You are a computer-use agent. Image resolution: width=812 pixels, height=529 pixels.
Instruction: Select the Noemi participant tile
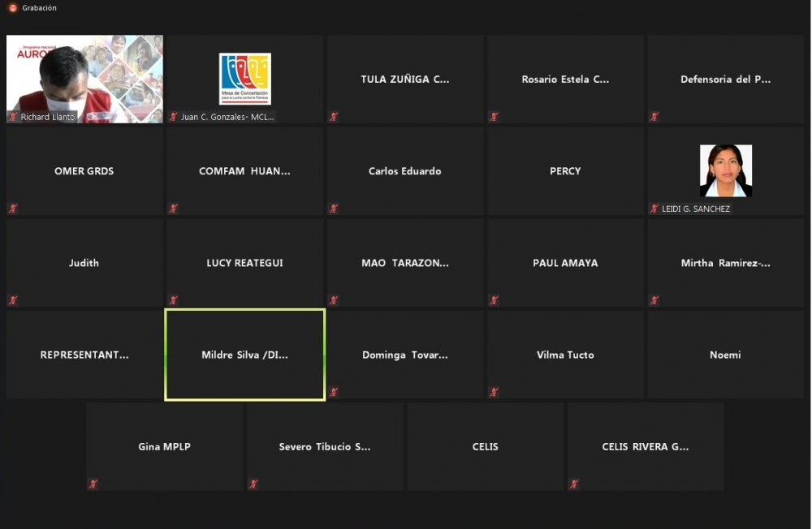(725, 355)
